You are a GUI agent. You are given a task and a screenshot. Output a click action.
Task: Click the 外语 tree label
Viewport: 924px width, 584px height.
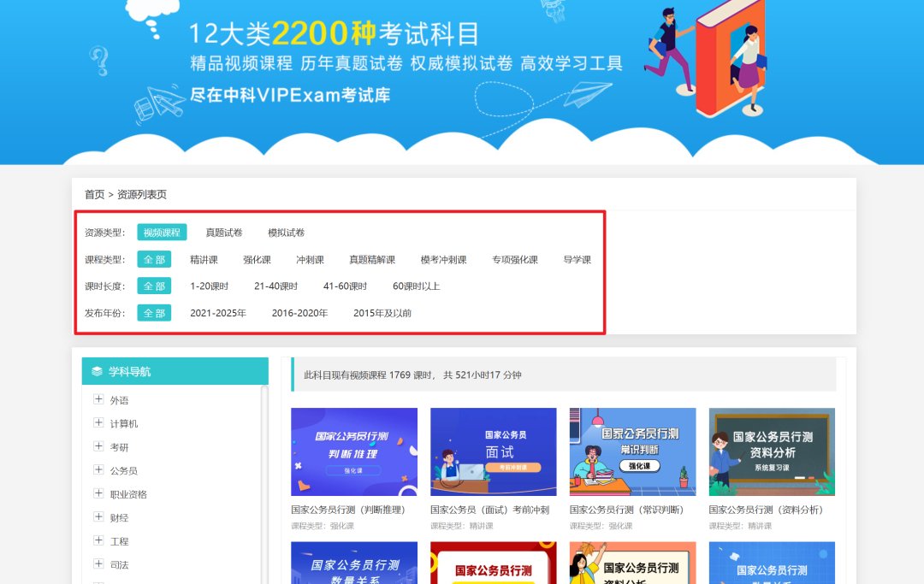[x=119, y=400]
